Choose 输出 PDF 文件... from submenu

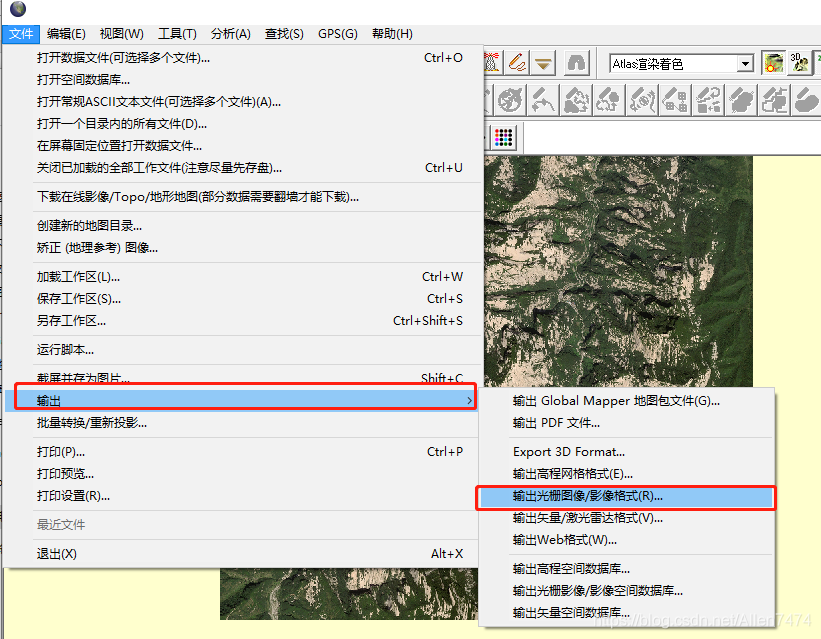556,423
